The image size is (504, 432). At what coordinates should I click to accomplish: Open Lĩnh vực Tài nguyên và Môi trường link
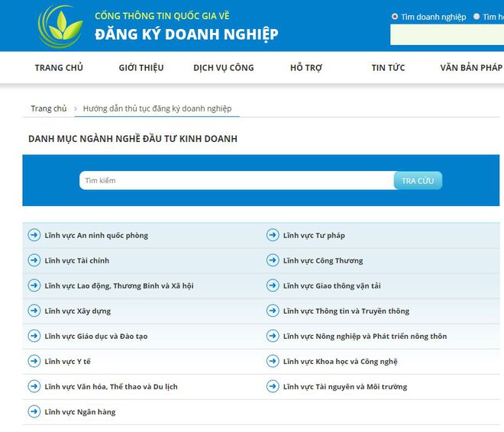click(345, 387)
